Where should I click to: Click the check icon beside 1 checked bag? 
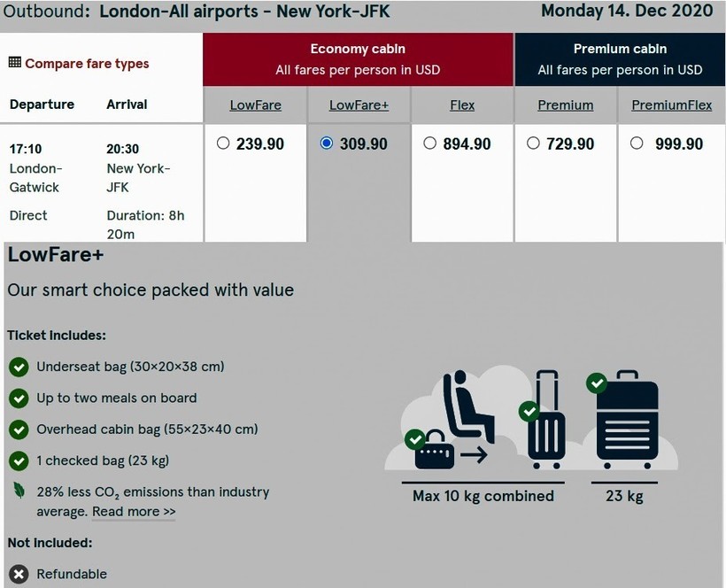coord(18,460)
